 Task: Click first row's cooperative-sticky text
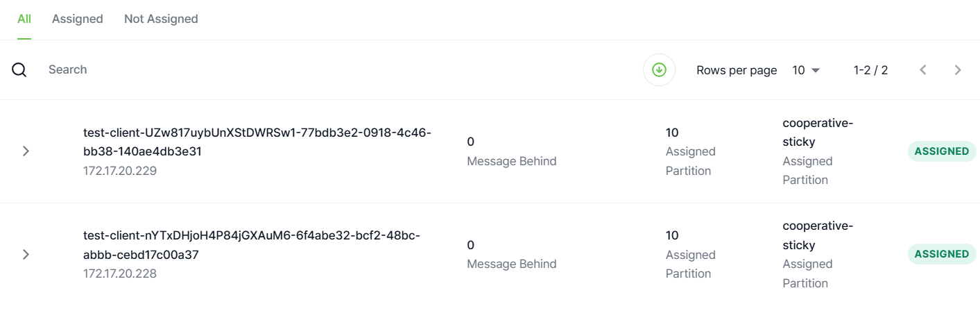pyautogui.click(x=818, y=133)
